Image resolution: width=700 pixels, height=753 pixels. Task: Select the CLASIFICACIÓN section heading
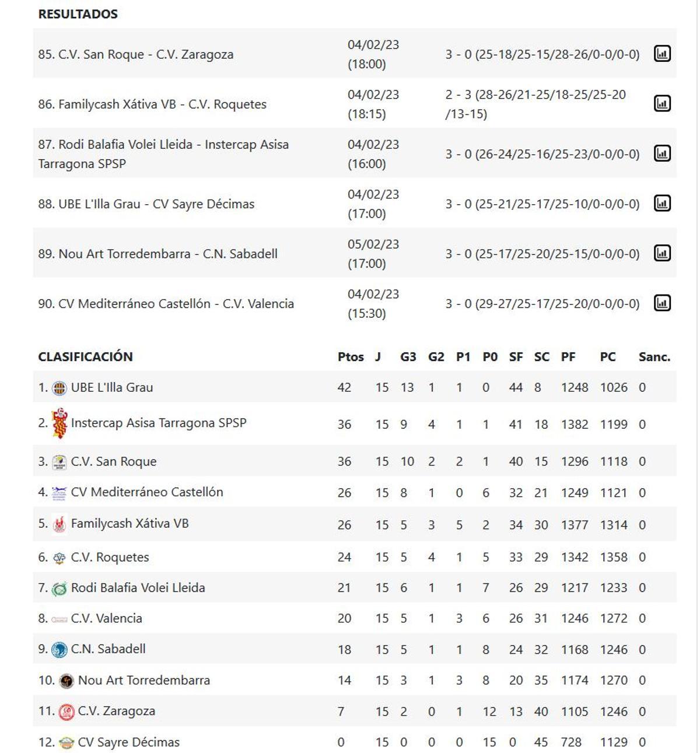click(x=85, y=356)
